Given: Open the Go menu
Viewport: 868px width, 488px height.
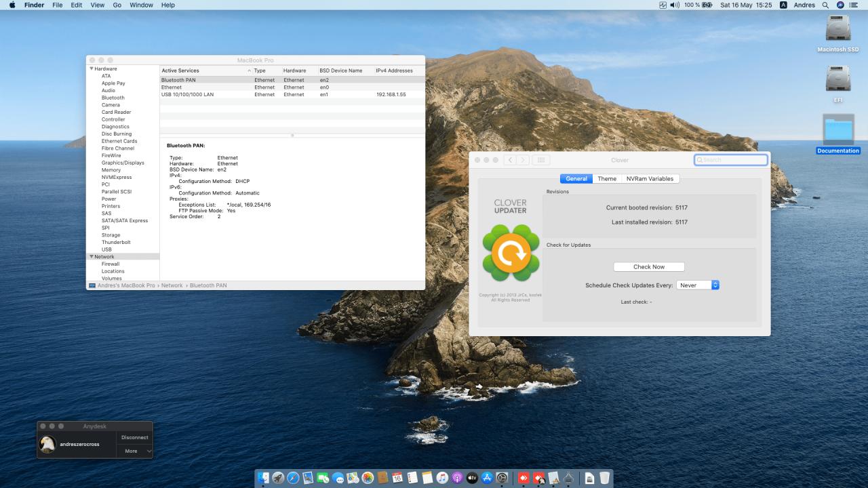Looking at the screenshot, I should [117, 5].
